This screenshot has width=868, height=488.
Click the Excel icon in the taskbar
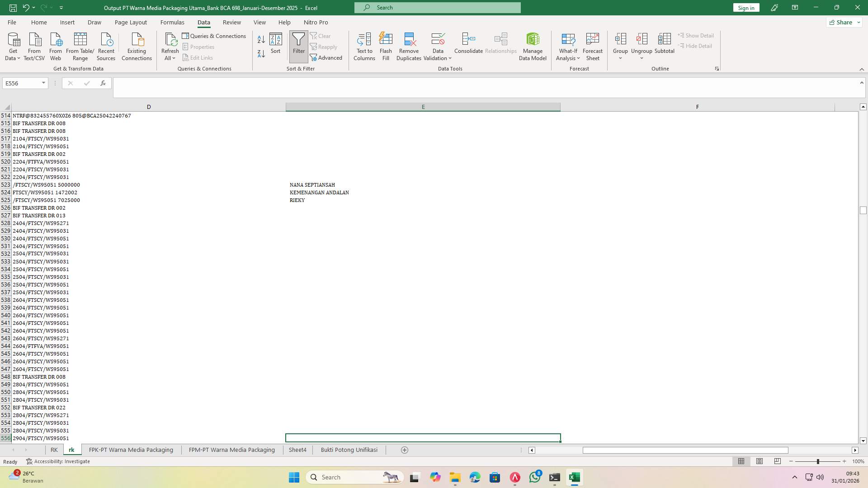[574, 477]
